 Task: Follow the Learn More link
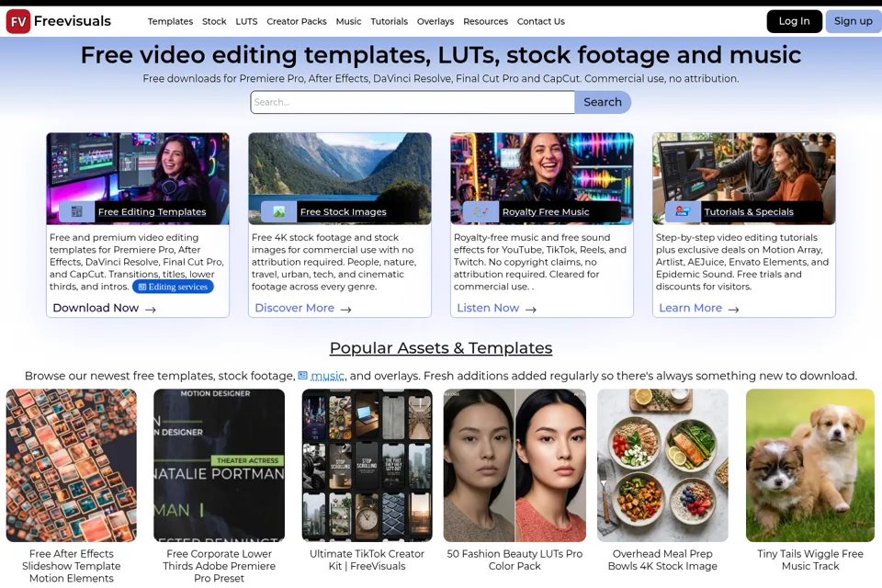[x=690, y=308]
